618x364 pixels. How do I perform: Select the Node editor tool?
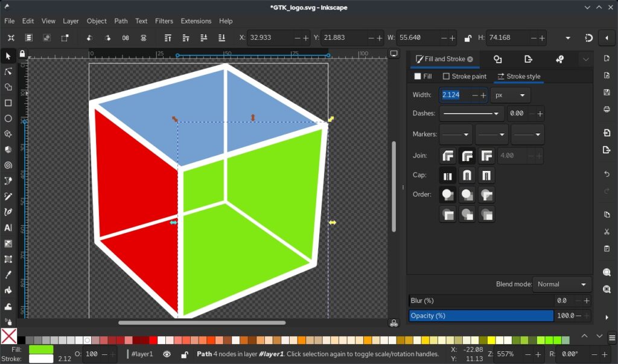click(8, 71)
